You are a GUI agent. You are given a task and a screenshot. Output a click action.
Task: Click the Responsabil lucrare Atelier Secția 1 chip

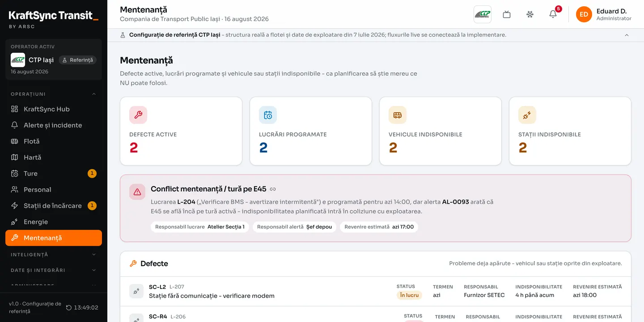click(x=200, y=227)
